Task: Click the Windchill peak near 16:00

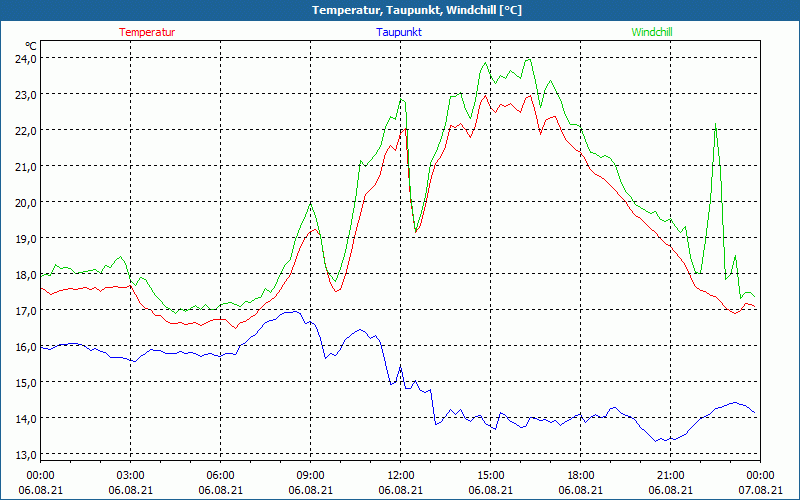Action: coord(529,59)
